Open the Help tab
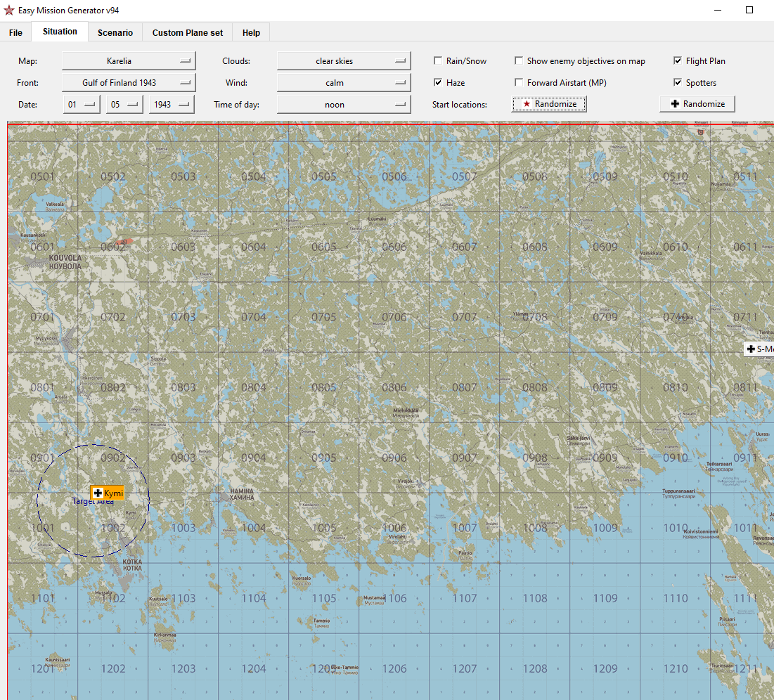774x700 pixels. point(251,32)
